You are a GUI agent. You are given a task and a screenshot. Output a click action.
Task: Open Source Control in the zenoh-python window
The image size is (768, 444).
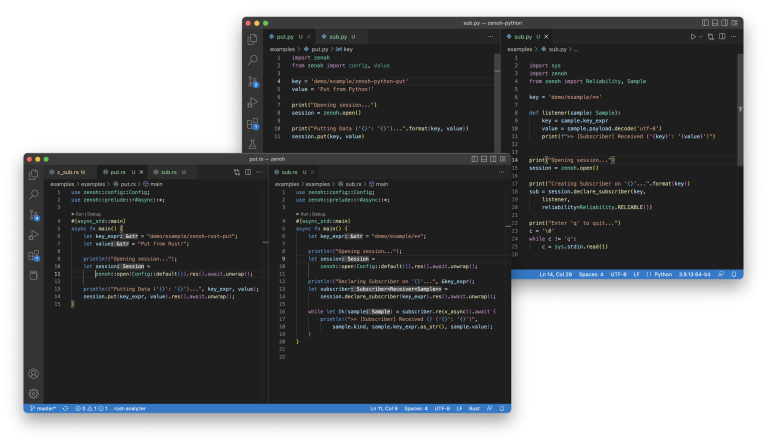pyautogui.click(x=253, y=81)
